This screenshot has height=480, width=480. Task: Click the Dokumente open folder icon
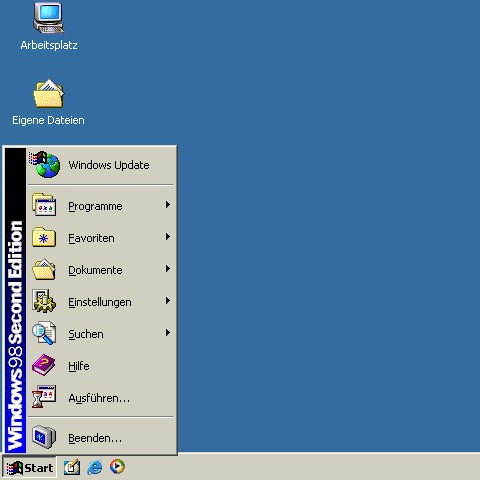tap(44, 269)
